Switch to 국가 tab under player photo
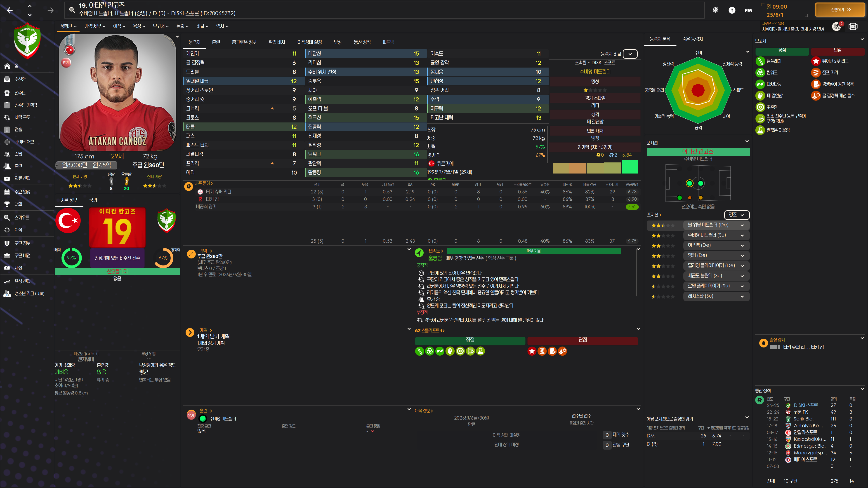 [x=93, y=200]
